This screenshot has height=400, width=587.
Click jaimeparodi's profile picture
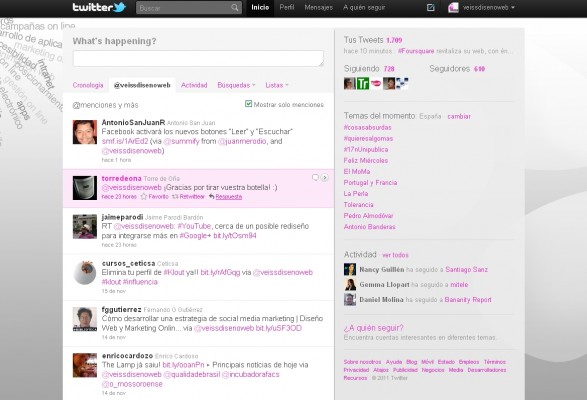pyautogui.click(x=85, y=227)
